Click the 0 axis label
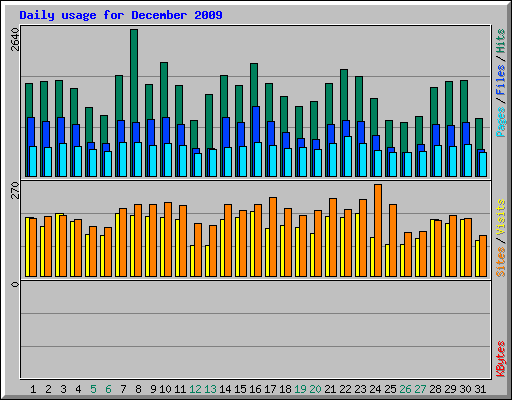Viewport: 512px width, 400px height. [x=15, y=284]
